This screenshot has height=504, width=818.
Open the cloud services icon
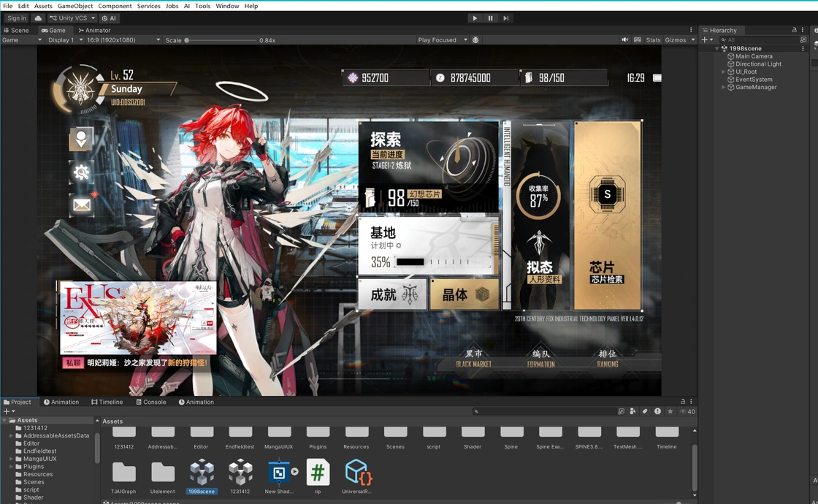[38, 18]
